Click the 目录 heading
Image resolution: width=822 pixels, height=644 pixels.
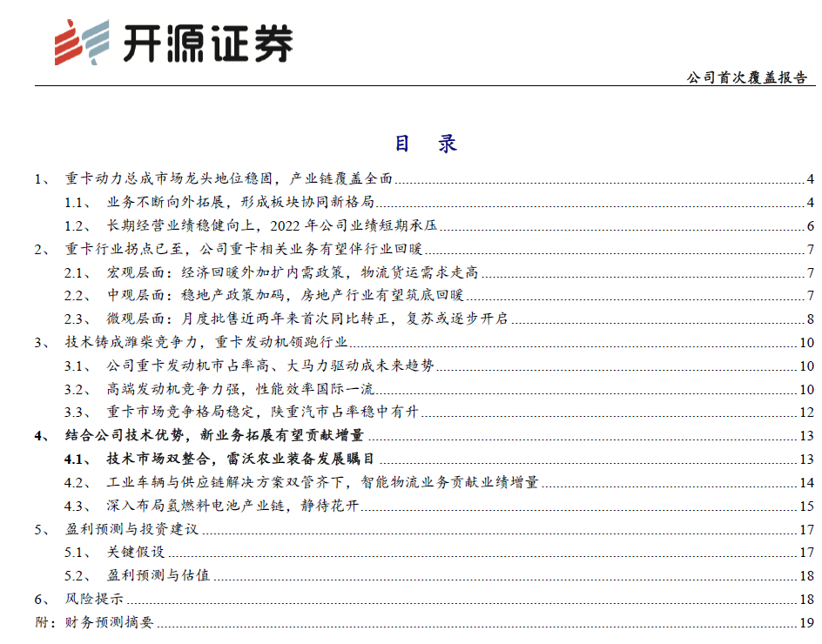coord(426,143)
